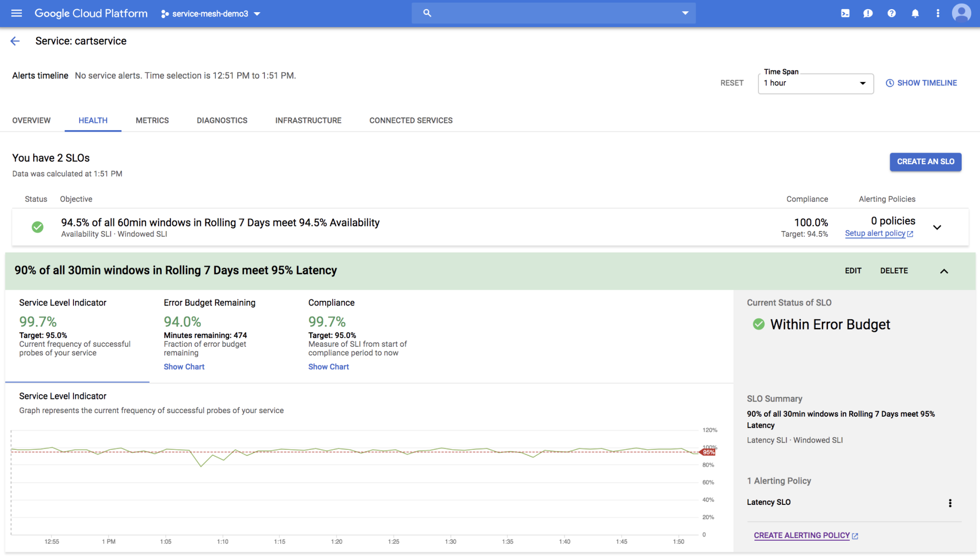Open the CONNECTED SERVICES tab
The width and height of the screenshot is (980, 559).
(x=411, y=120)
